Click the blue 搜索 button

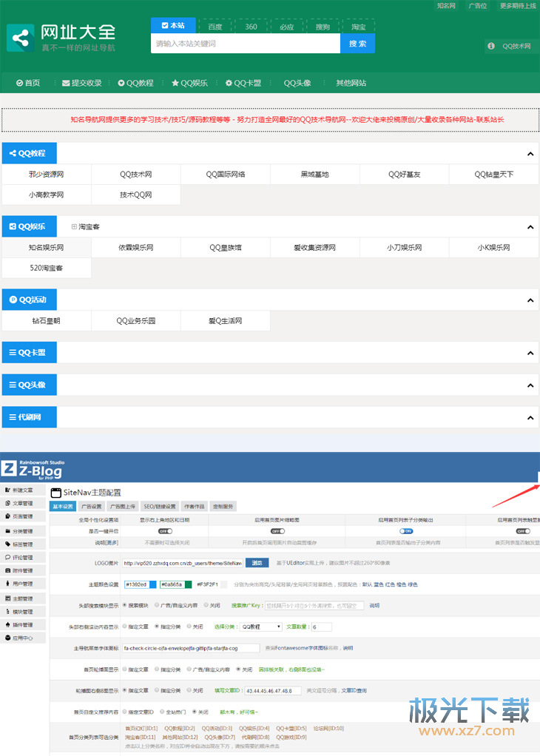pos(357,44)
